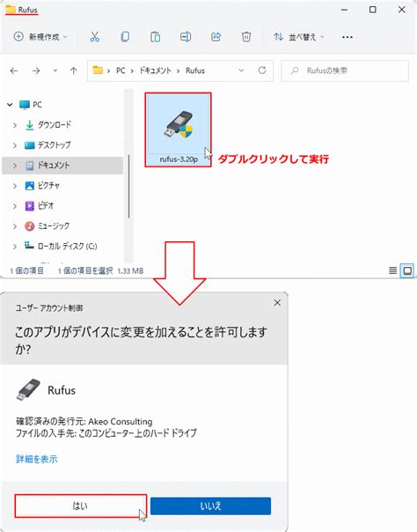Go back with the left arrow

14,70
